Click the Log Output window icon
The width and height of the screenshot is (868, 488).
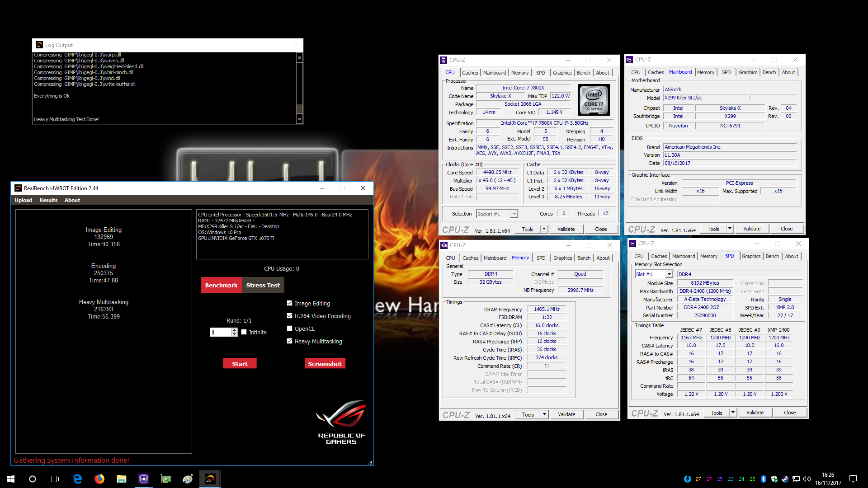point(39,45)
